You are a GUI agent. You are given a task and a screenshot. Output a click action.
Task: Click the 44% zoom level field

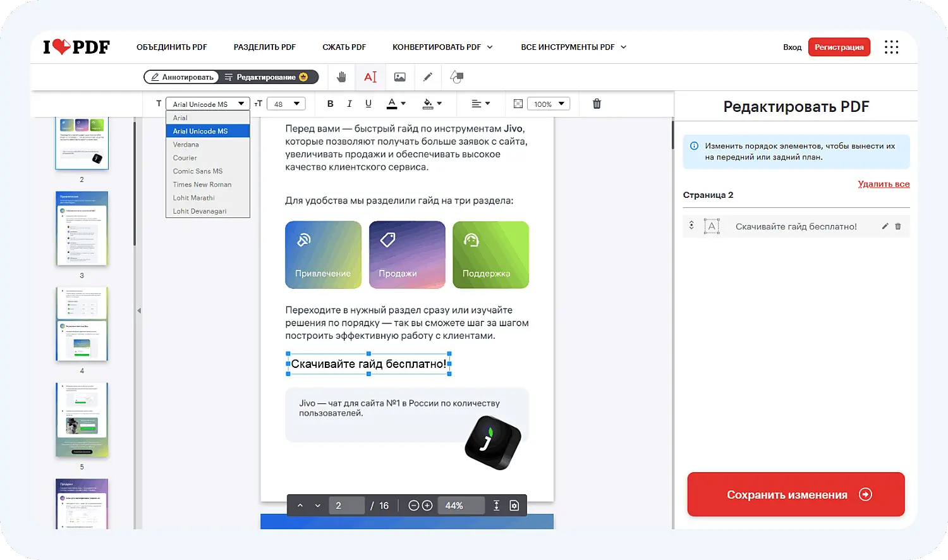(x=461, y=506)
